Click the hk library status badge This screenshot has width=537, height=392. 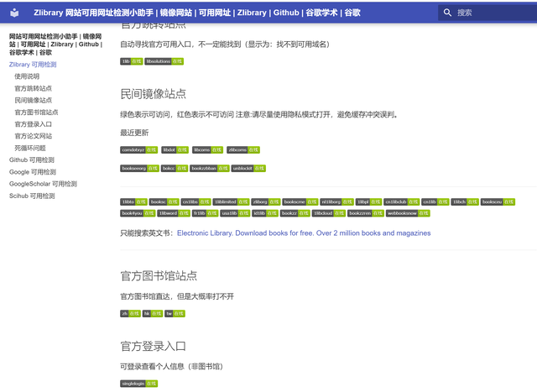click(x=153, y=314)
